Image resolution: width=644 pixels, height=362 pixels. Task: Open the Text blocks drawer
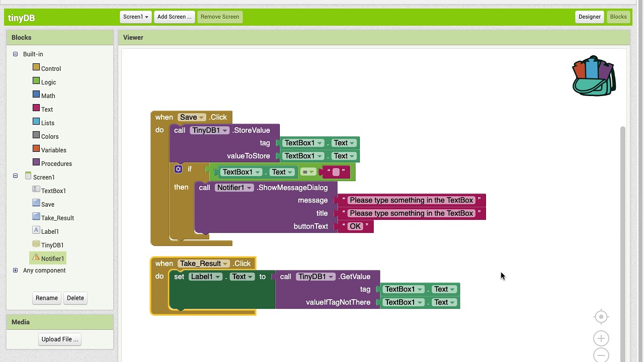click(x=47, y=109)
